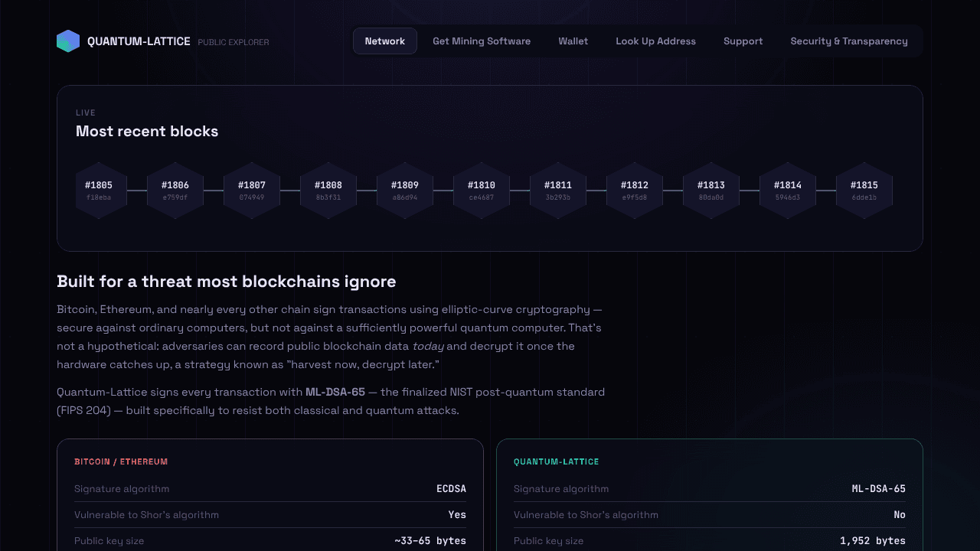Select block #1806 hexagon

(175, 191)
